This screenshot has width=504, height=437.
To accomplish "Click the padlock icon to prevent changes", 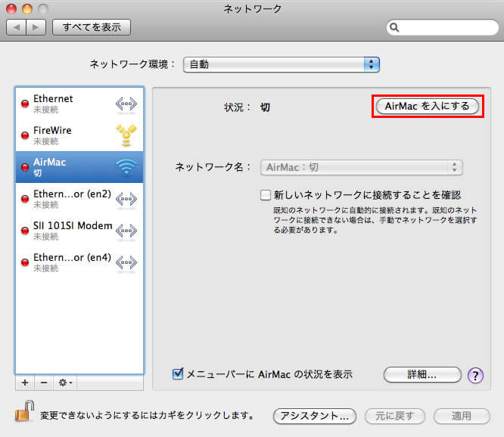I will point(25,411).
